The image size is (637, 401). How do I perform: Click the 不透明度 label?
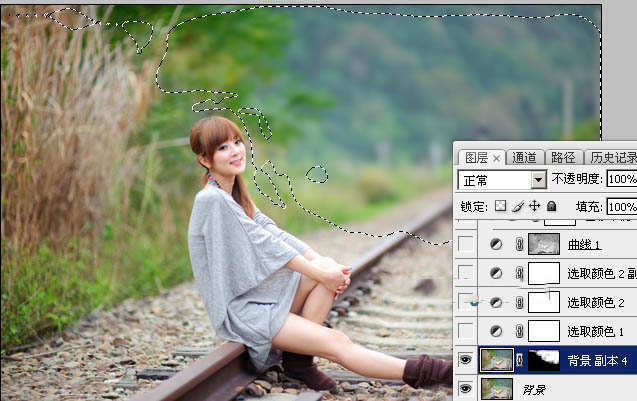pyautogui.click(x=577, y=179)
